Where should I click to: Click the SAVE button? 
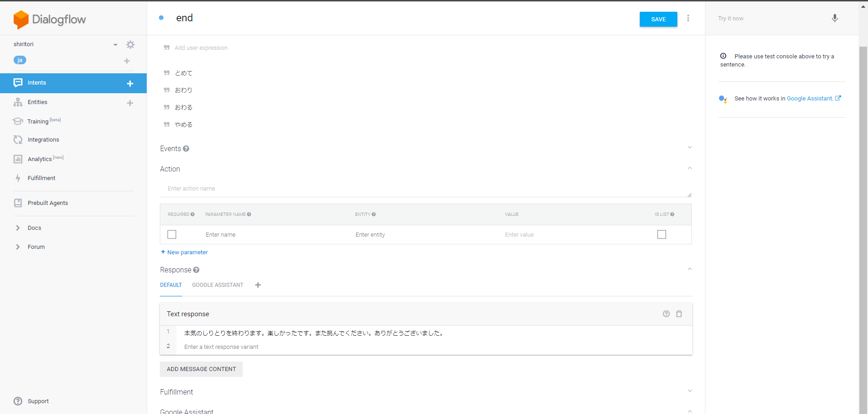tap(658, 19)
